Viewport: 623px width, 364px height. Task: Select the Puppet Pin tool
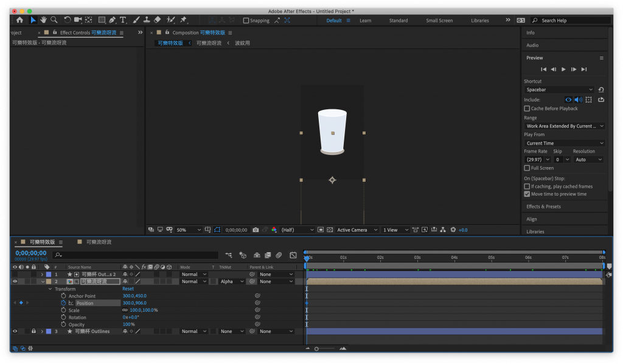coord(183,20)
